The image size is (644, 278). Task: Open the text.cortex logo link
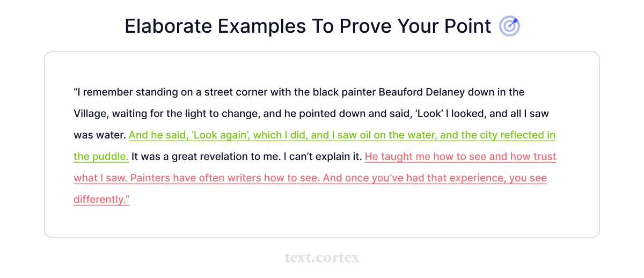[x=322, y=258]
